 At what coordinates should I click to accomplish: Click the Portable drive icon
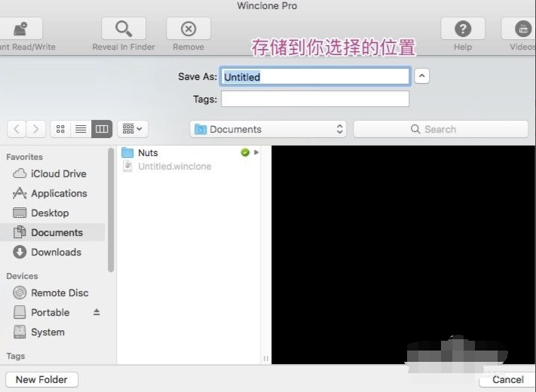point(20,312)
